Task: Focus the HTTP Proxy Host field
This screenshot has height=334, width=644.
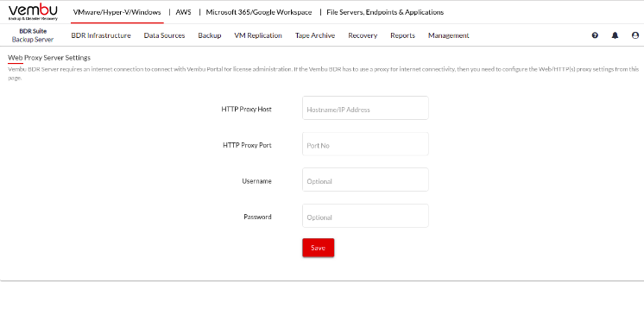Action: point(365,108)
